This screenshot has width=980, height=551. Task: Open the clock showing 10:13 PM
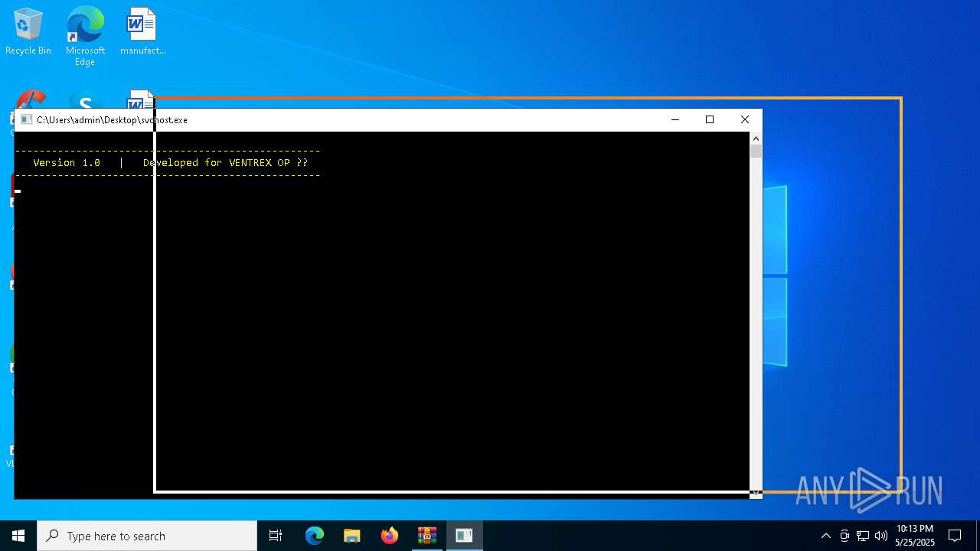[915, 536]
